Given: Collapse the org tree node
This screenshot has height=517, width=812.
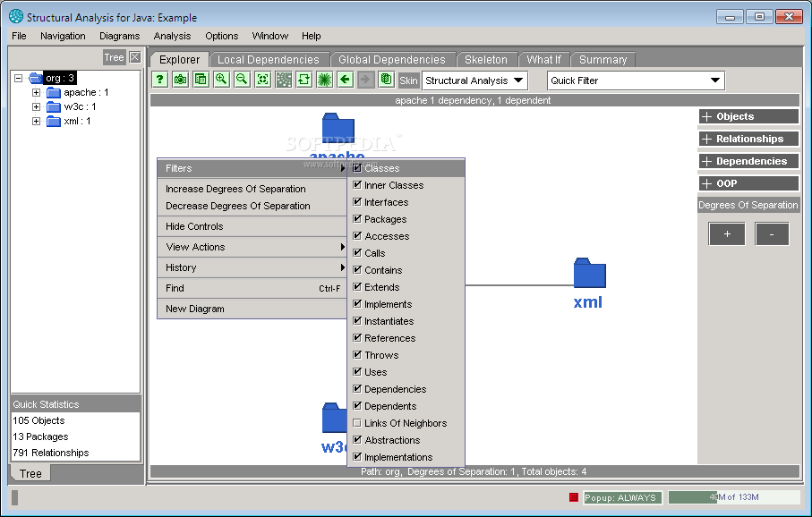Looking at the screenshot, I should point(19,78).
